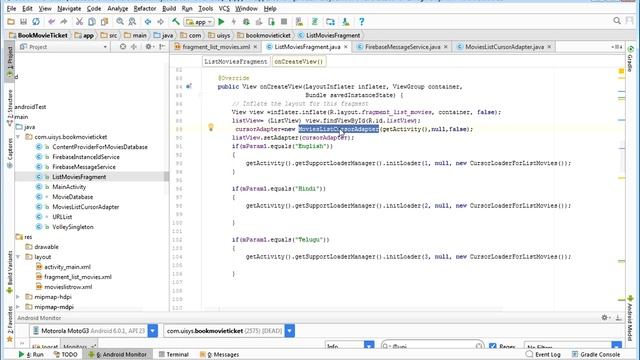This screenshot has width=640, height=360.
Task: Click the Undo arrow icon
Action: pyautogui.click(x=51, y=22)
